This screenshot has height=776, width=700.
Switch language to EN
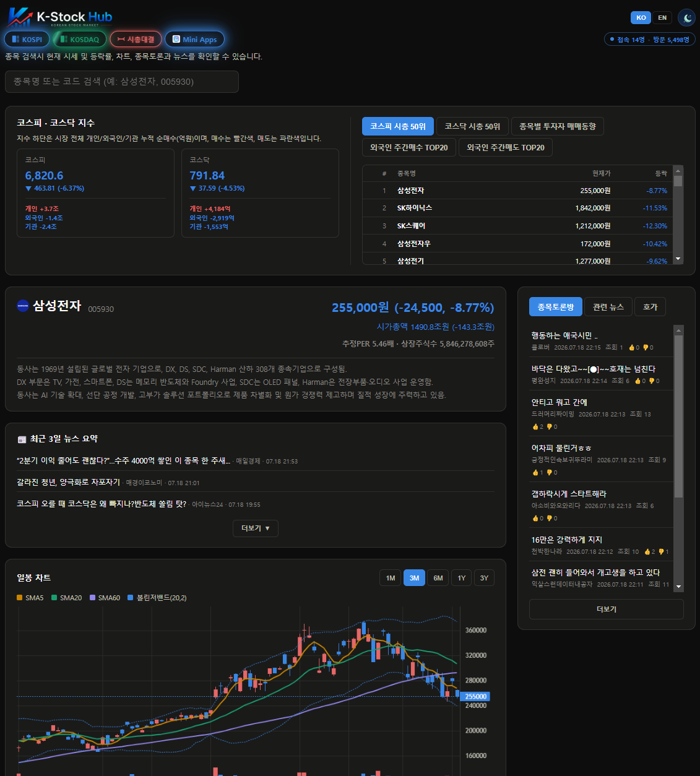click(662, 18)
